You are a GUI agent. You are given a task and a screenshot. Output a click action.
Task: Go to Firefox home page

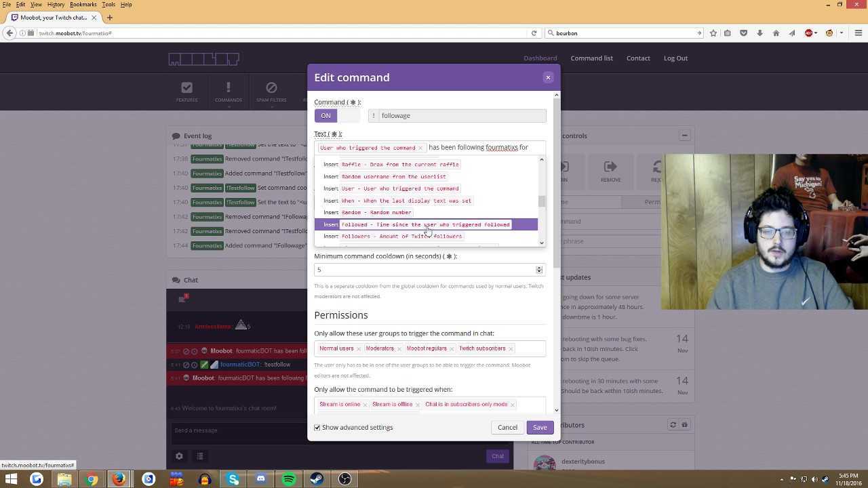(x=776, y=33)
